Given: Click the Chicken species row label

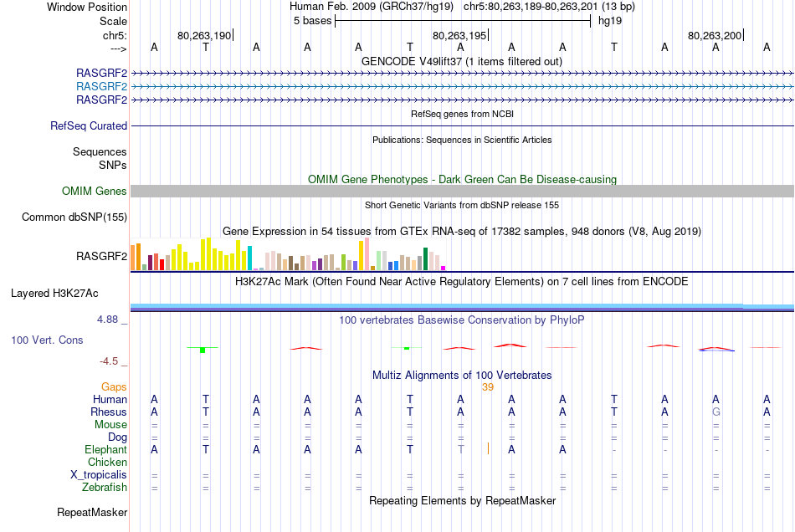Looking at the screenshot, I should pos(107,462).
